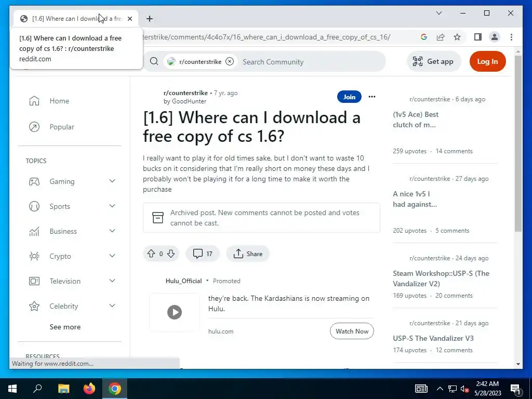Viewport: 532px width, 399px height.
Task: Click the address bar URL
Action: tap(267, 37)
